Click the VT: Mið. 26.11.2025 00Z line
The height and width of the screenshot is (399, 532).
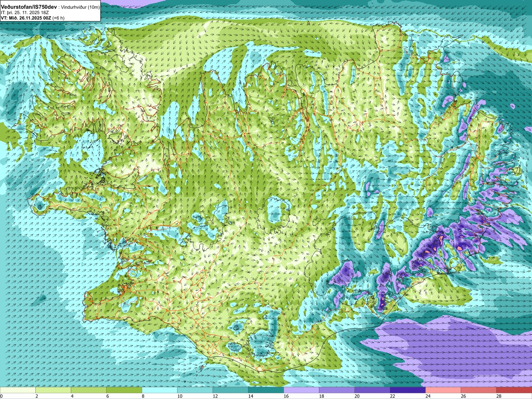coord(26,18)
